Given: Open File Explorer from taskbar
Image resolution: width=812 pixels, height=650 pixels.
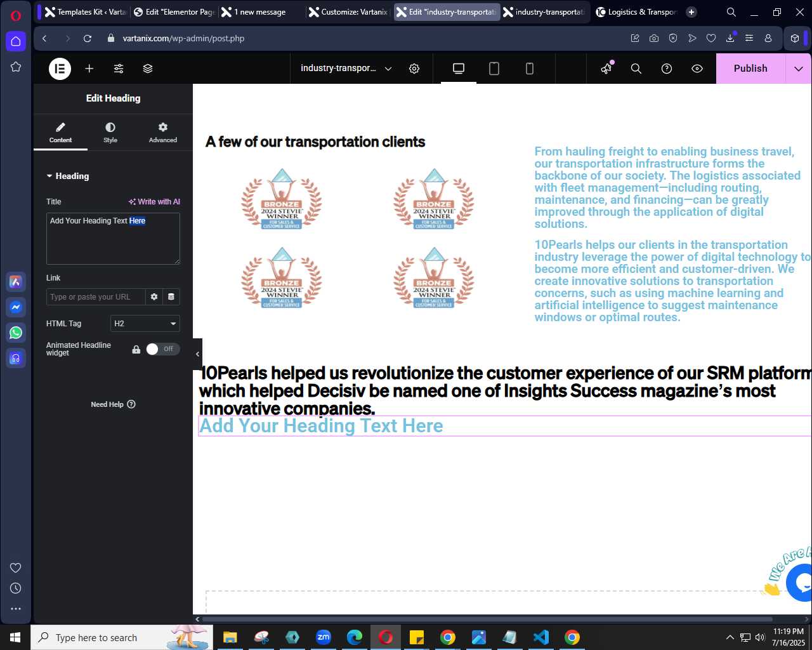Looking at the screenshot, I should pos(230,637).
